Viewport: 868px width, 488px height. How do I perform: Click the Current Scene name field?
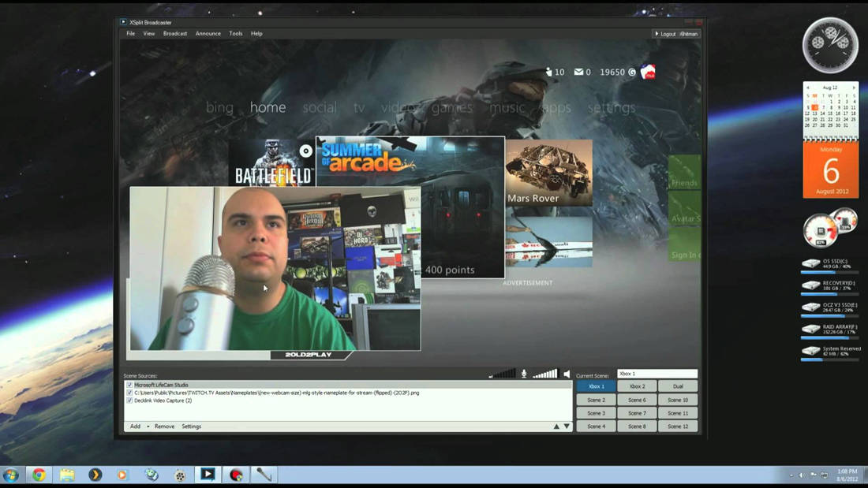[x=657, y=374]
